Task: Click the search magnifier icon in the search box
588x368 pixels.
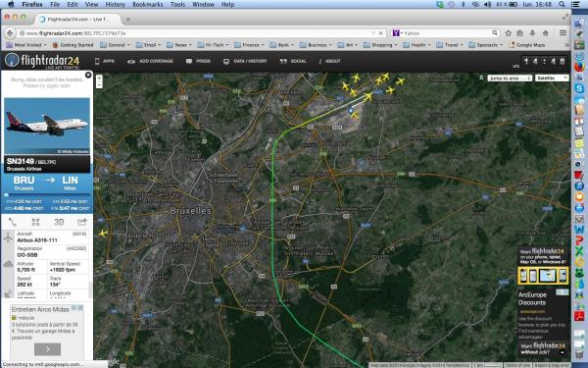Action: click(495, 33)
